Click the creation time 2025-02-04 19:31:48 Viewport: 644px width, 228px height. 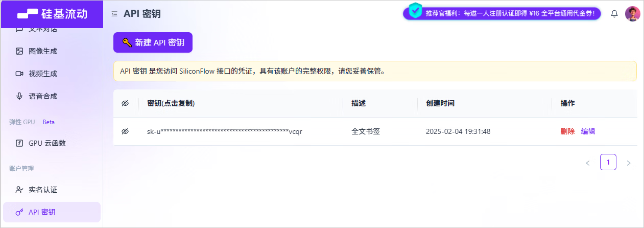[458, 131]
